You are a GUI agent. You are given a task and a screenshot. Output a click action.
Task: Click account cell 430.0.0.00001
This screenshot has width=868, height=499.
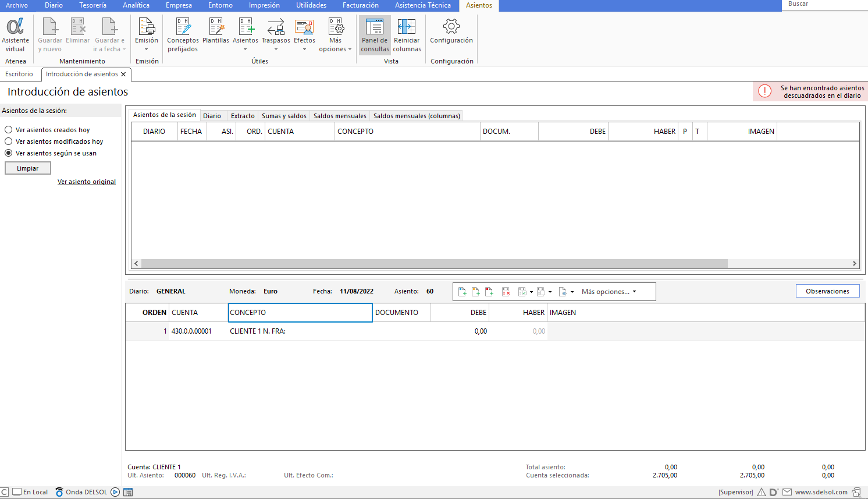pos(198,331)
